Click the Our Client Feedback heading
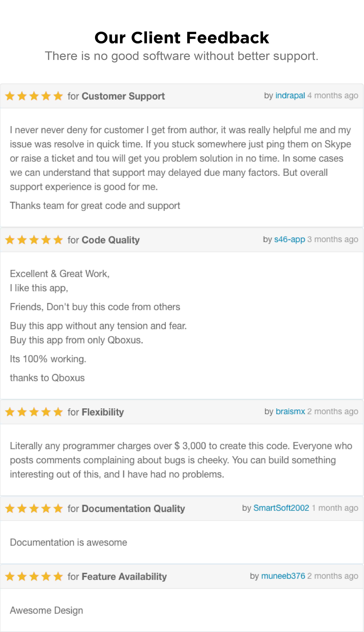 [182, 38]
